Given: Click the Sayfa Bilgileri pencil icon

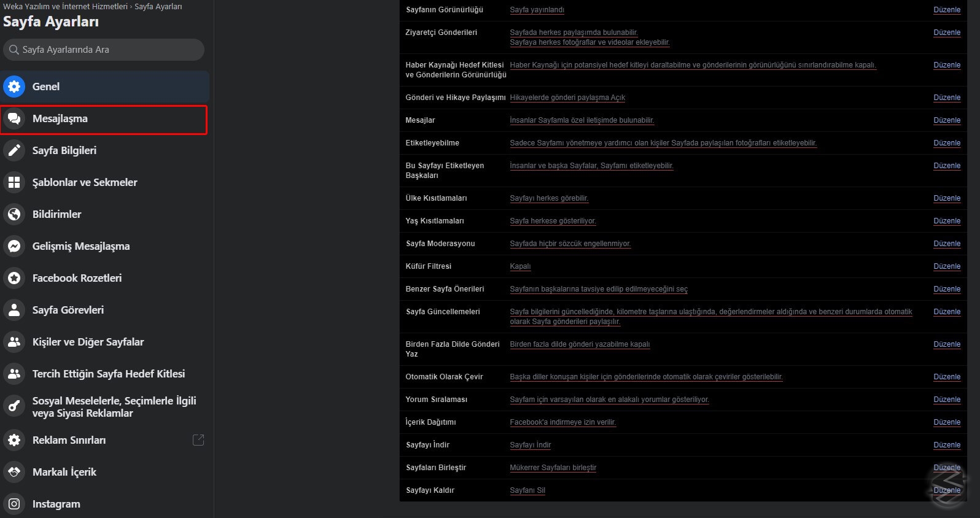Looking at the screenshot, I should 14,150.
